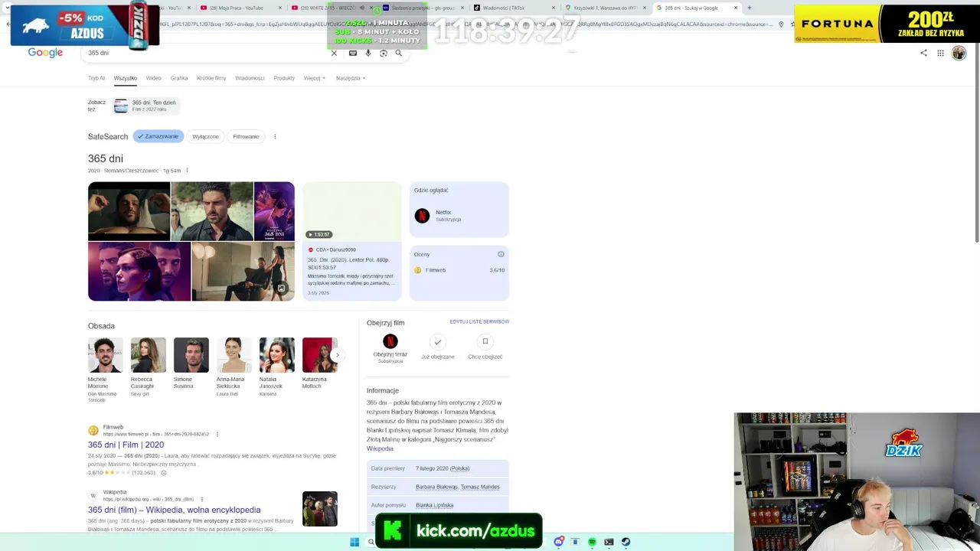980x551 pixels.
Task: Switch to the Wideo search tab
Action: [x=153, y=78]
